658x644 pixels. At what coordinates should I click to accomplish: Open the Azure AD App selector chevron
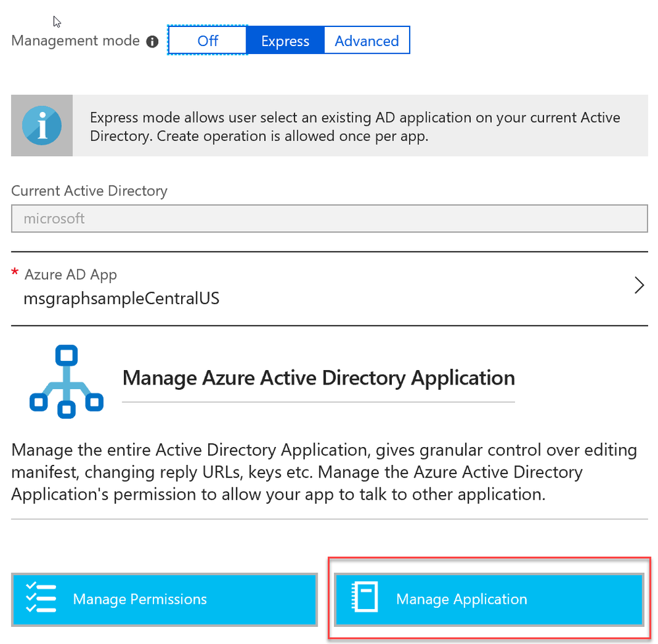click(639, 285)
